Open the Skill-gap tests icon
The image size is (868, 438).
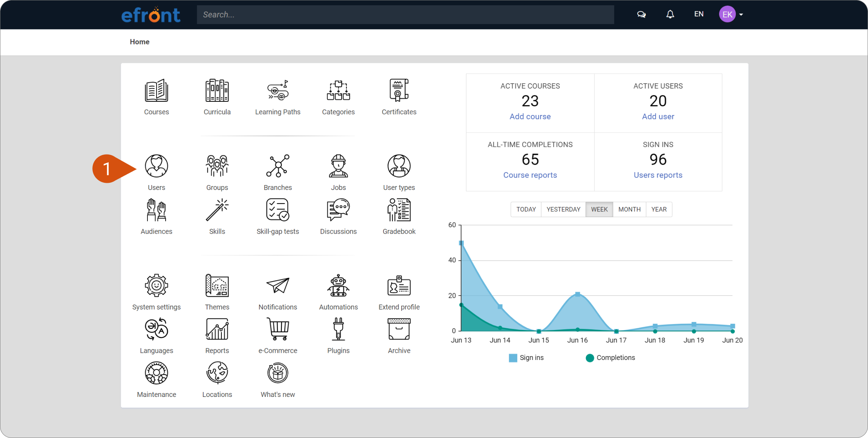click(278, 210)
